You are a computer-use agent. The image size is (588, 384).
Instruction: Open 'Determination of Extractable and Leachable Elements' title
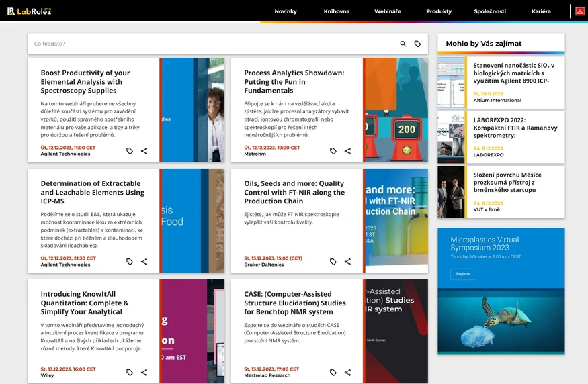(92, 192)
